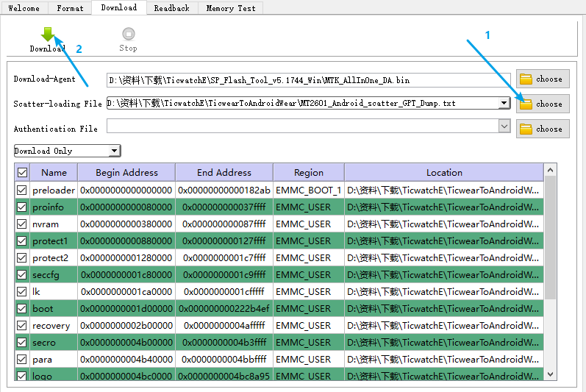586x392 pixels.
Task: Uncheck the preloader partition
Action: [x=21, y=190]
